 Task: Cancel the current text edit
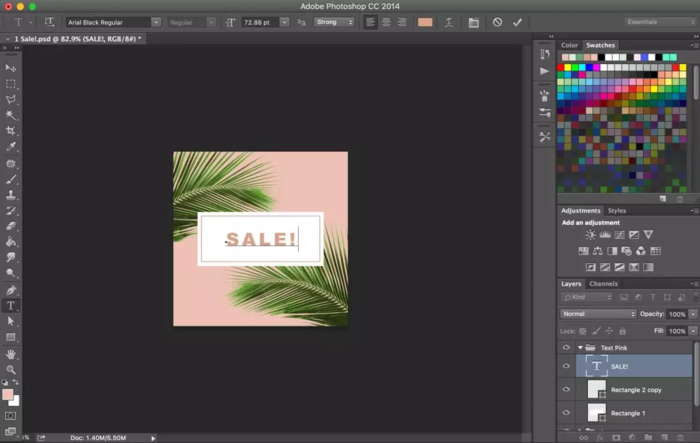497,22
